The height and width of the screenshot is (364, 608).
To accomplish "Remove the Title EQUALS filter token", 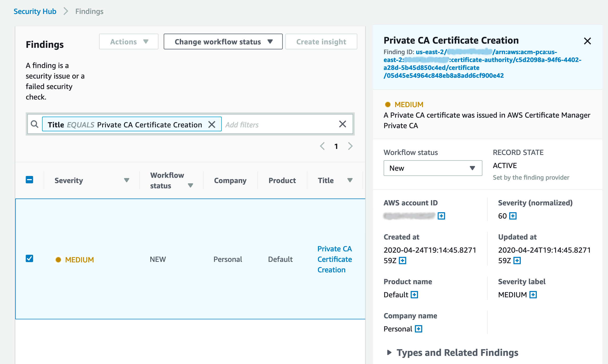I will tap(212, 124).
